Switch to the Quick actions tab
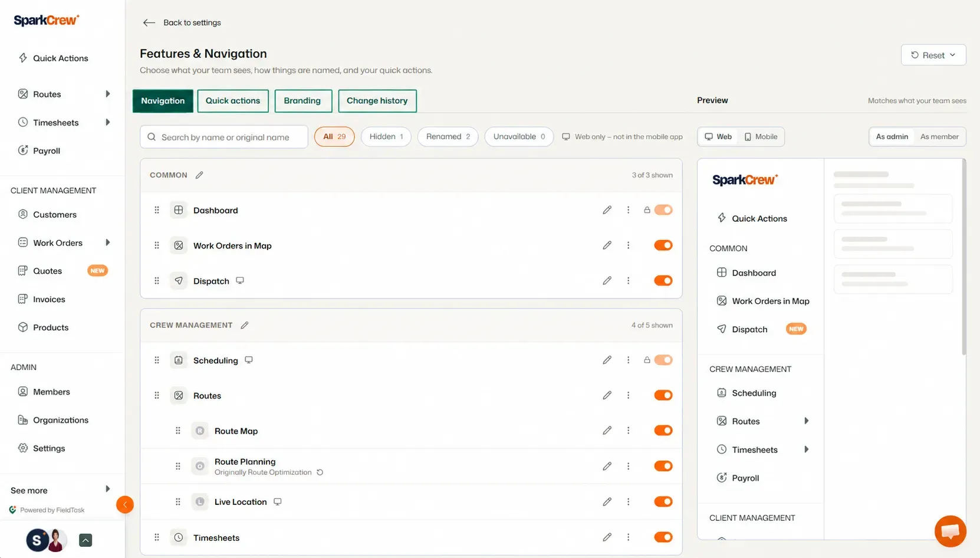 click(233, 101)
